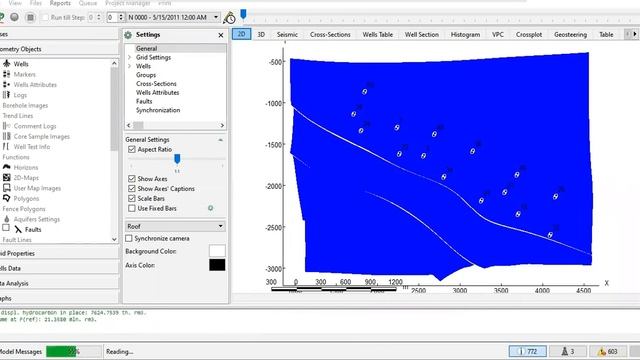Expand Grid Settings tree node
Viewport: 640px width, 360px height.
click(130, 57)
